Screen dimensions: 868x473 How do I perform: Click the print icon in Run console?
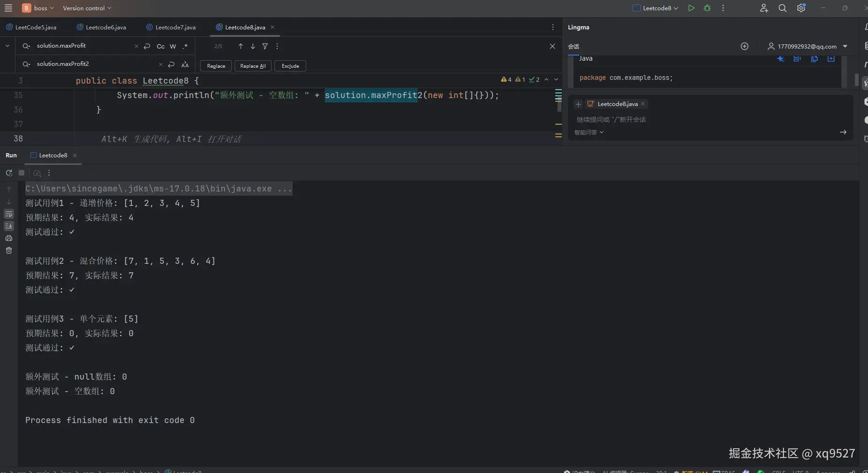tap(9, 238)
